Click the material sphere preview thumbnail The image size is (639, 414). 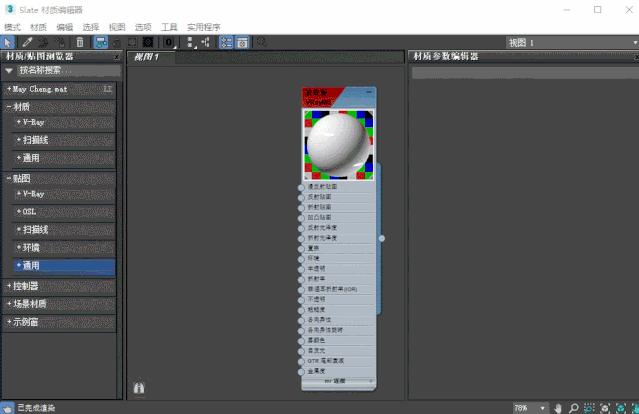point(339,145)
